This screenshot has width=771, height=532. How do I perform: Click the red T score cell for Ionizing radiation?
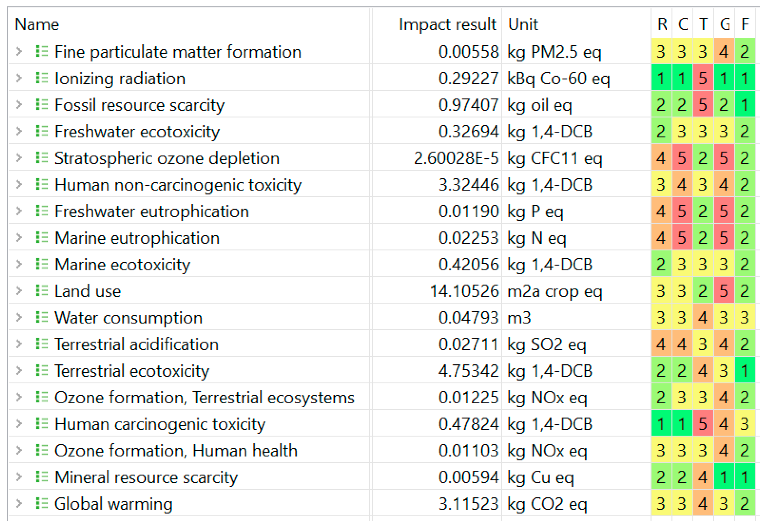703,78
